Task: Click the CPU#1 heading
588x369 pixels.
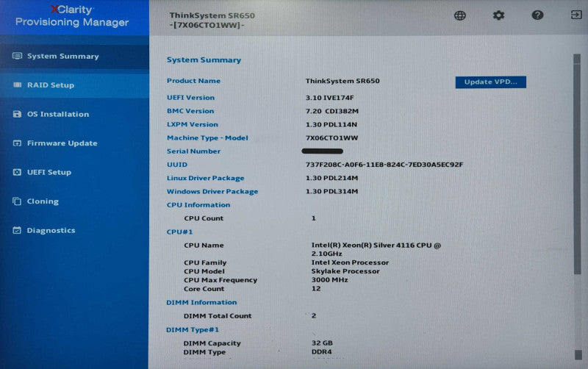Action: pyautogui.click(x=179, y=232)
